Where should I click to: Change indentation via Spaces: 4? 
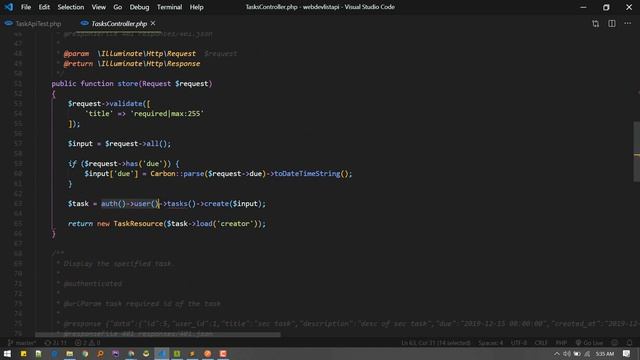490,343
